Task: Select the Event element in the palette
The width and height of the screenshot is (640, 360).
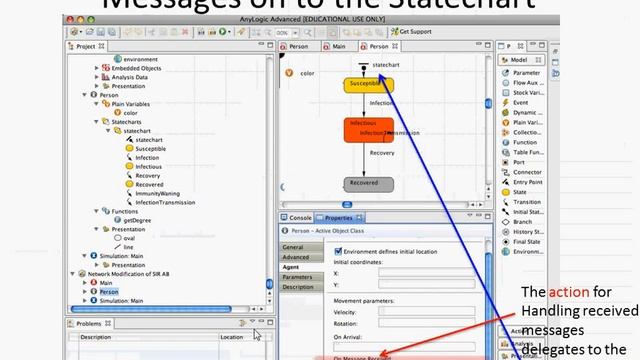Action: click(x=516, y=102)
